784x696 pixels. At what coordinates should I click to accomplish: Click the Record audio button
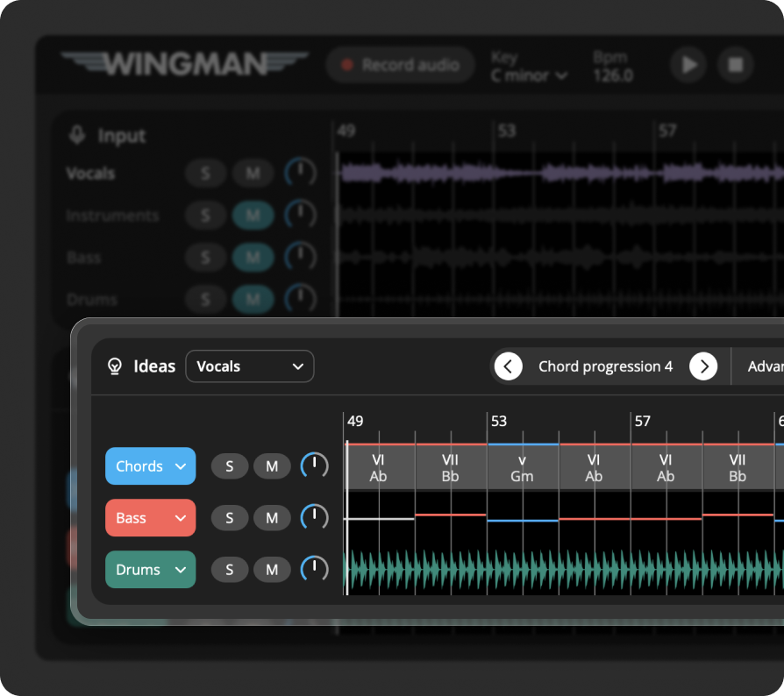[x=400, y=65]
